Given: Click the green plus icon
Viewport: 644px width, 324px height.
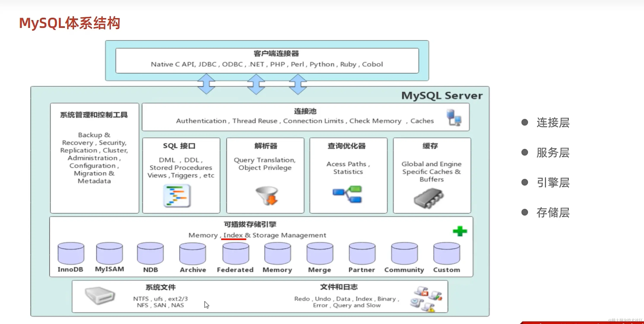Looking at the screenshot, I should (x=460, y=231).
